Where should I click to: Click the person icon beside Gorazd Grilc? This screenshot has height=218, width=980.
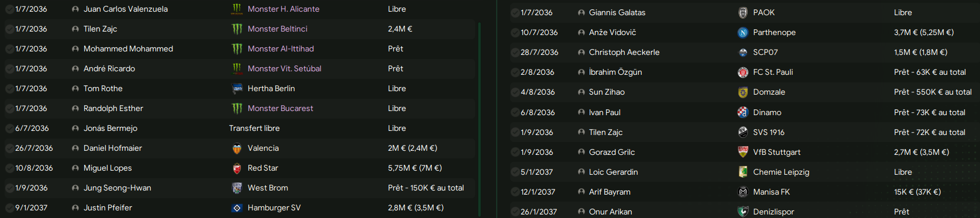[x=581, y=153]
